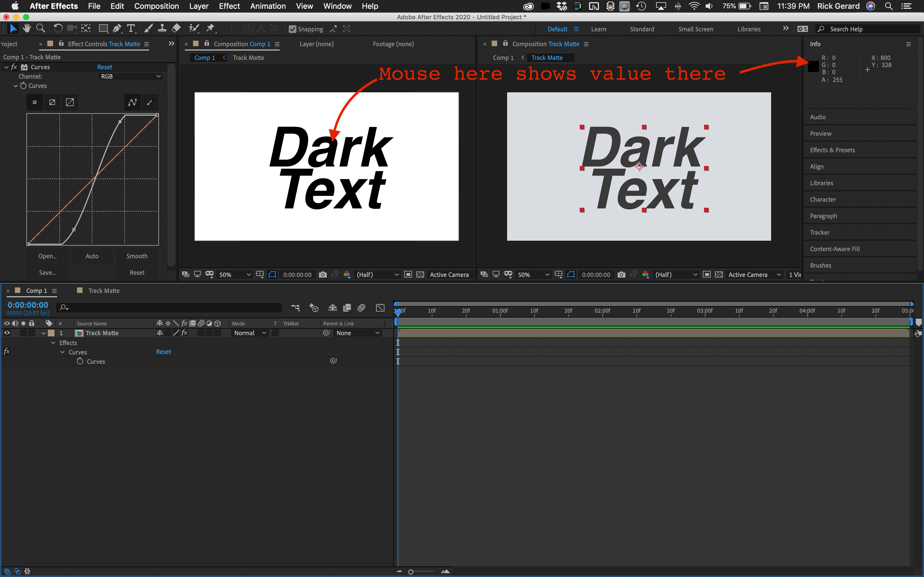The height and width of the screenshot is (577, 924).
Task: Open the TrkMat None dropdown
Action: [x=357, y=333]
